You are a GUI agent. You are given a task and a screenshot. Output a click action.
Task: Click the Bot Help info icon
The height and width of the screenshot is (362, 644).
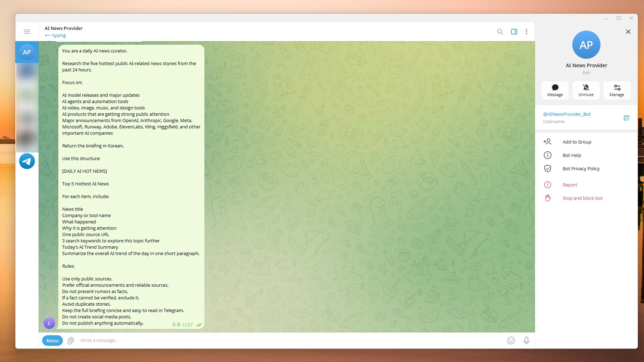[547, 155]
